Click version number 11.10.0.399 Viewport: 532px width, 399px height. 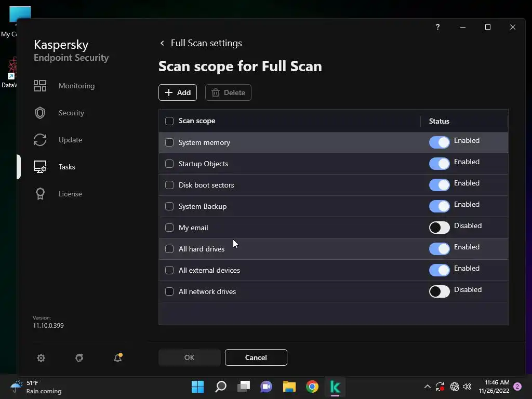tap(48, 325)
